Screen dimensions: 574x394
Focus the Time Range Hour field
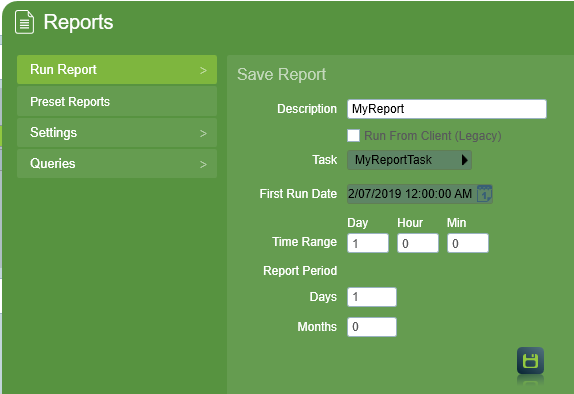pos(418,243)
